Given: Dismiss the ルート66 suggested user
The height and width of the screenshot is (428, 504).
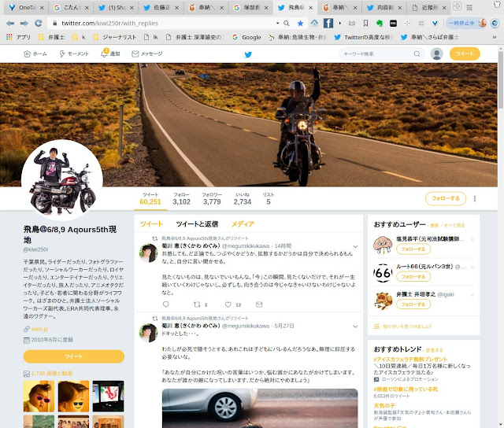Looking at the screenshot, I should point(472,267).
